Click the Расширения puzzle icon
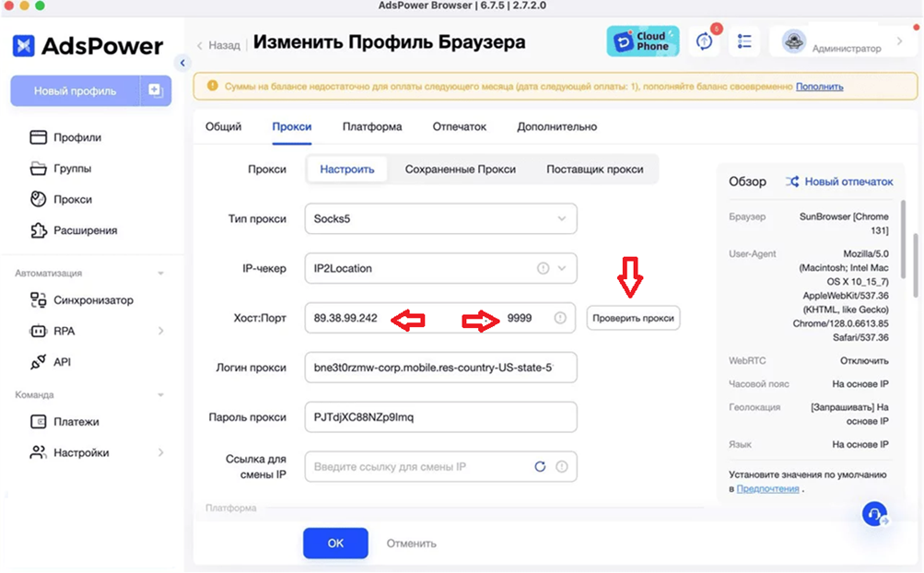The width and height of the screenshot is (924, 573). click(x=39, y=230)
